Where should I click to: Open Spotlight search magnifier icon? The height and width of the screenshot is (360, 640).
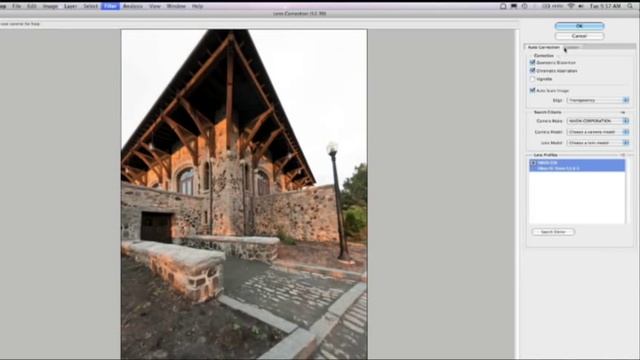pyautogui.click(x=630, y=6)
